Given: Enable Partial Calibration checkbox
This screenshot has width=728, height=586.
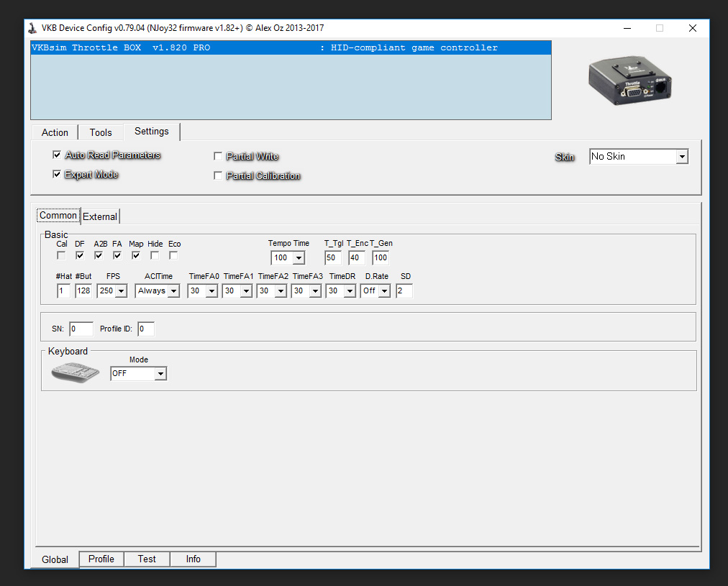Looking at the screenshot, I should click(218, 176).
